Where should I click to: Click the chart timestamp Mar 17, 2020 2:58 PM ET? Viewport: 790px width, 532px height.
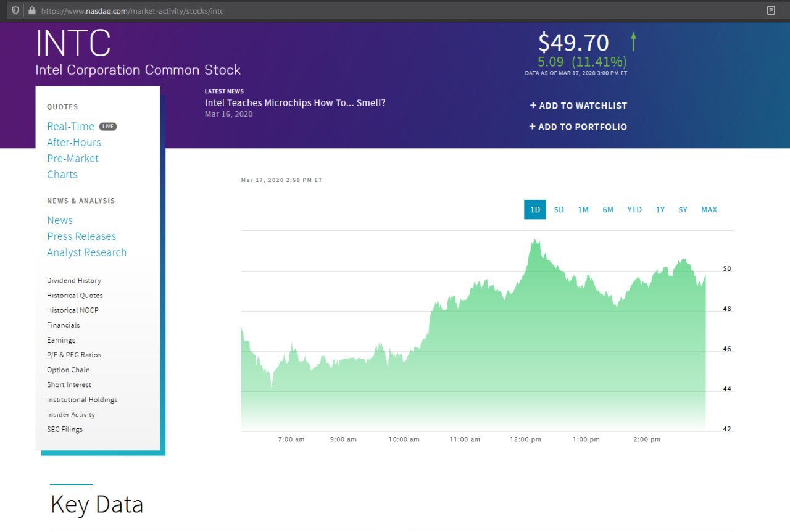pos(281,180)
